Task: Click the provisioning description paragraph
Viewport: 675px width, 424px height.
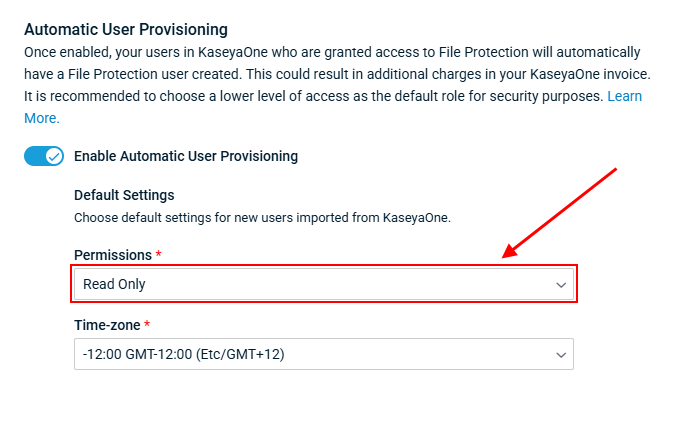Action: 330,74
